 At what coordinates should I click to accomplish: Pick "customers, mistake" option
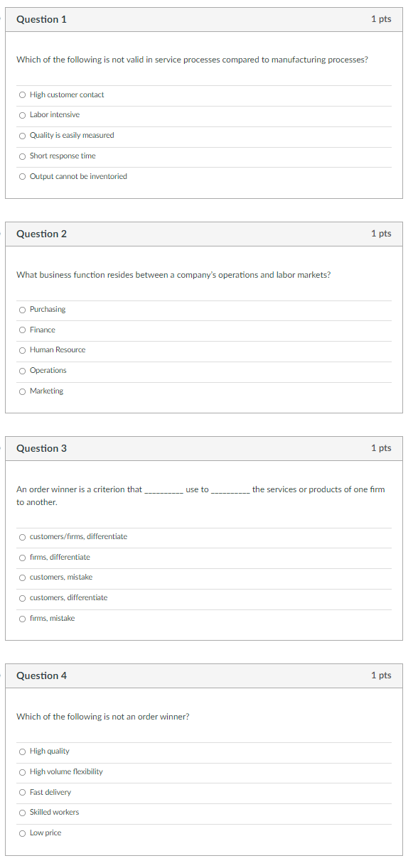pos(22,577)
